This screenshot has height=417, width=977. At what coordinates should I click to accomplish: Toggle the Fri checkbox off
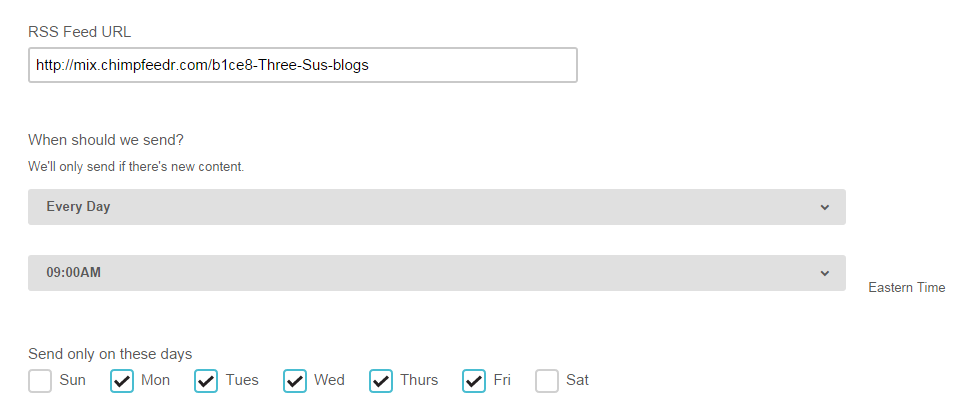474,381
